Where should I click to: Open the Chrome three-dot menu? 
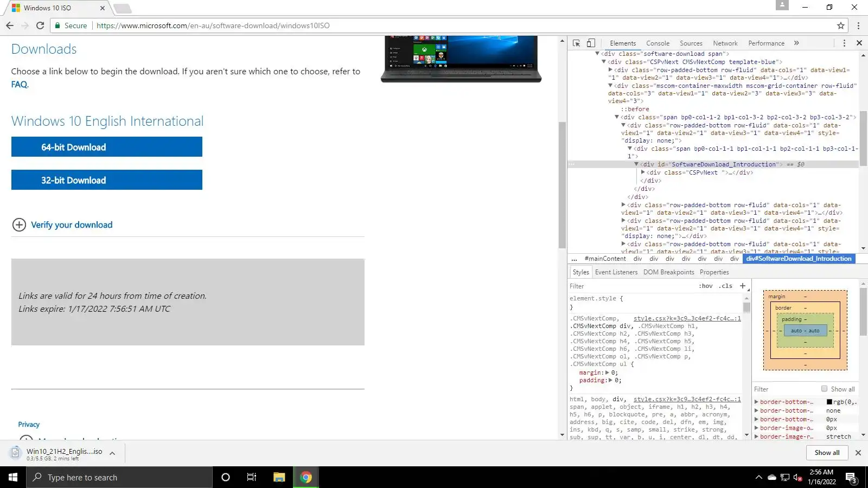pos(858,25)
